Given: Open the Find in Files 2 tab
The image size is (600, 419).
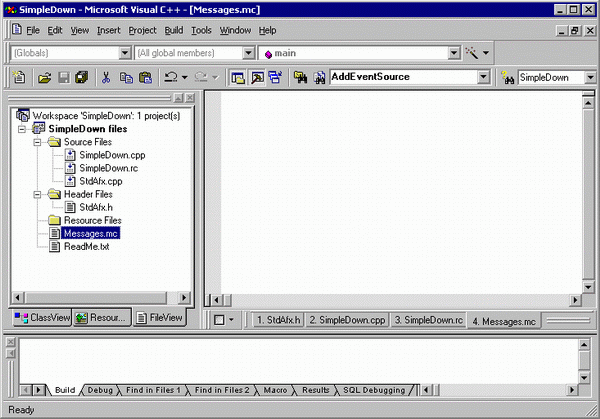Looking at the screenshot, I should coord(222,390).
